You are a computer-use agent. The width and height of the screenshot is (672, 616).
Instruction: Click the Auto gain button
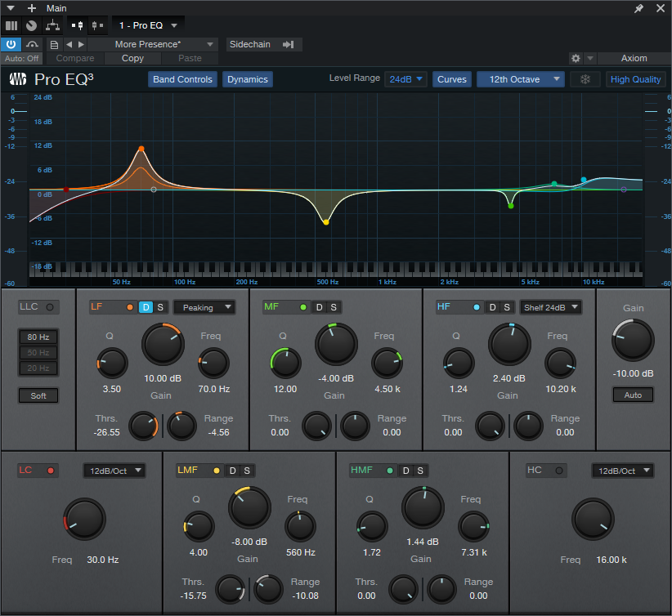click(x=633, y=395)
